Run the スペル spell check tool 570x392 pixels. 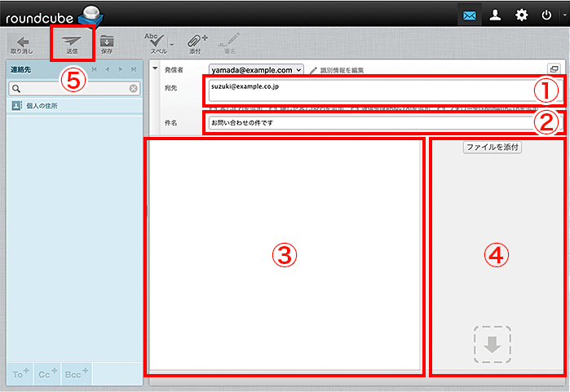(152, 42)
